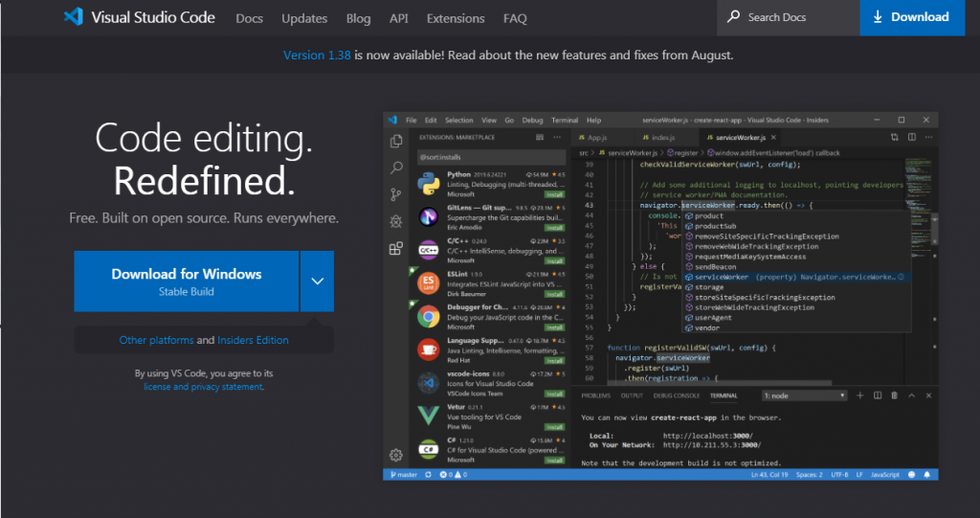Image resolution: width=980 pixels, height=518 pixels.
Task: Open the Source Control icon in the activity bar
Action: pyautogui.click(x=395, y=194)
